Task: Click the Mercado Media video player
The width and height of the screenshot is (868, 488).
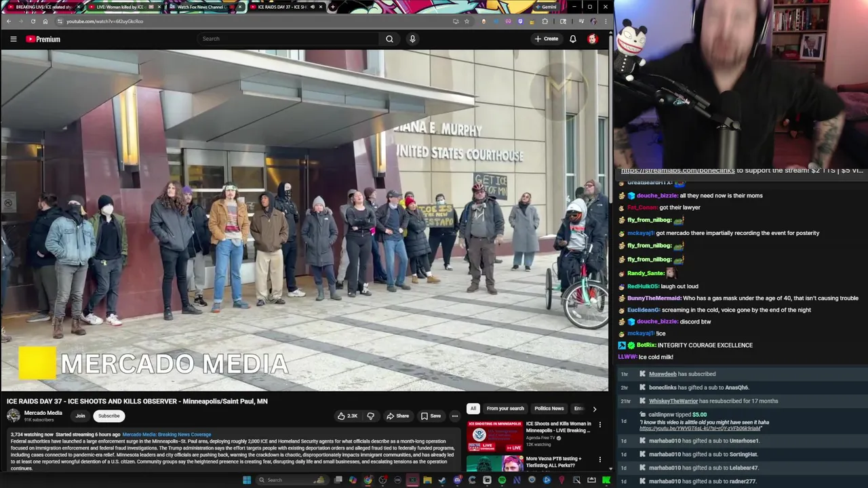Action: point(304,220)
